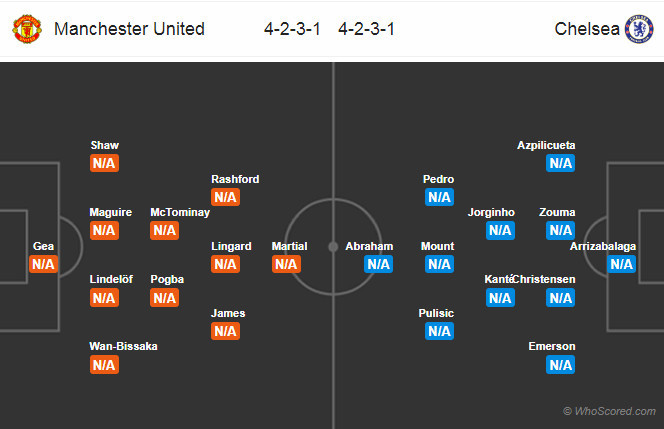
Task: Open the Manchester United team name
Action: (x=129, y=29)
